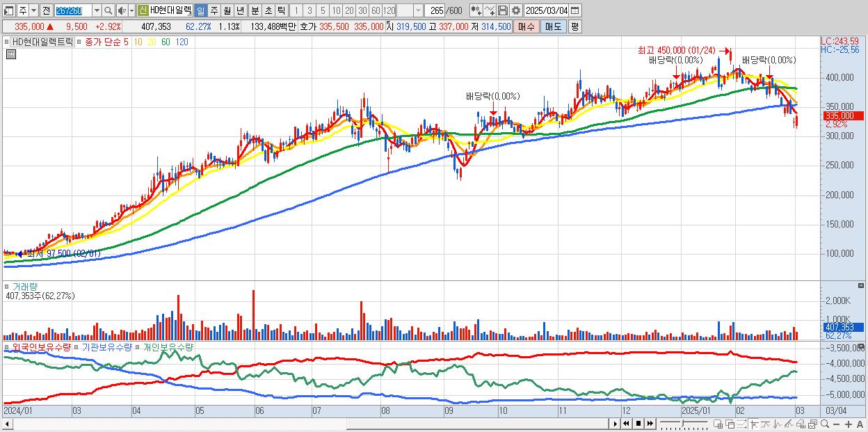Select the 일 daily period button
868x432 pixels.
pos(200,11)
